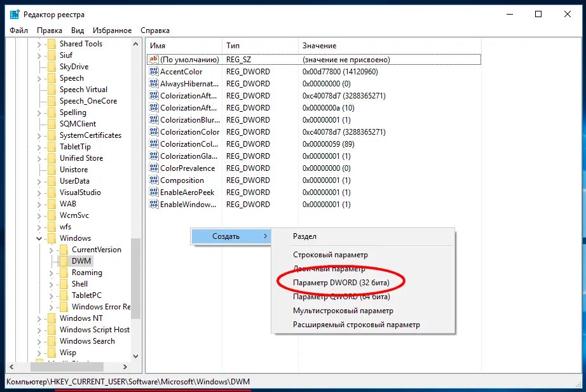Click the DWM folder icon
This screenshot has width=586, height=392.
pyautogui.click(x=64, y=261)
